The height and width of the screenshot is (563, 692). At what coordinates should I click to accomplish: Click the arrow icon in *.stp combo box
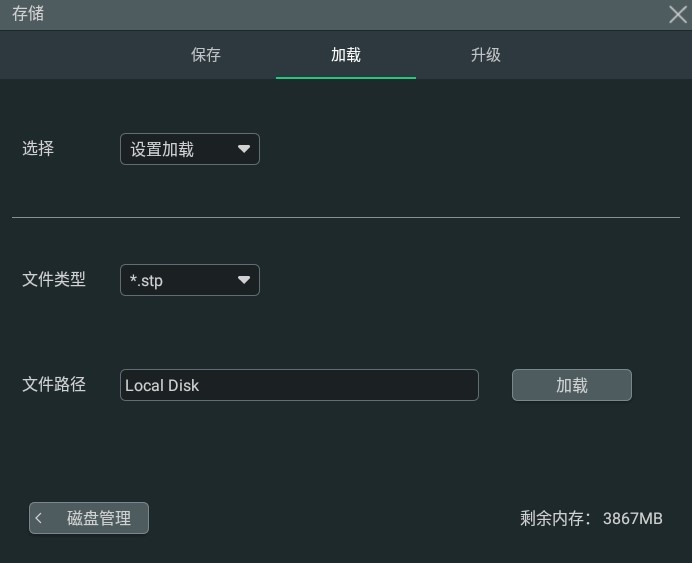point(244,280)
